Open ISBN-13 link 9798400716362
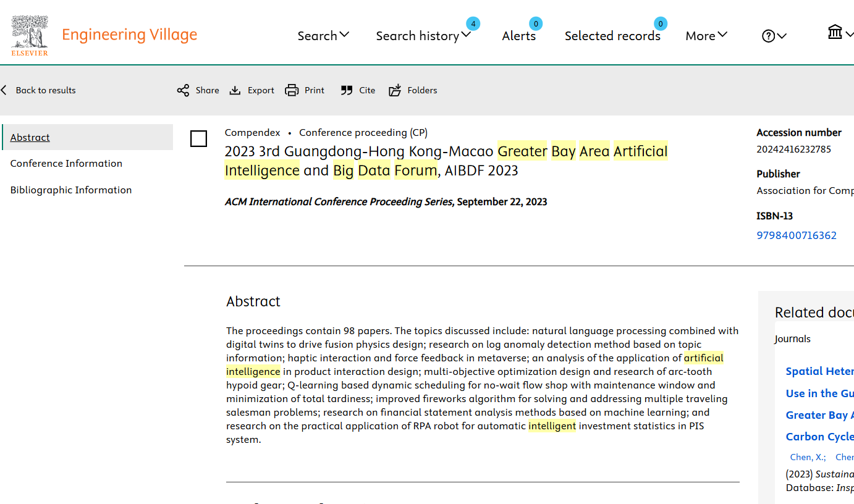Viewport: 854px width, 504px height. coord(797,235)
